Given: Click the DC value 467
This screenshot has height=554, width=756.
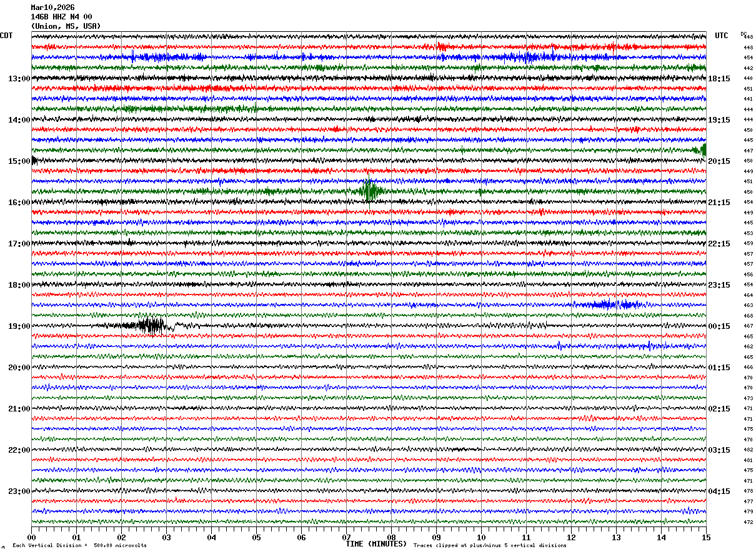Looking at the screenshot, I should 748,326.
